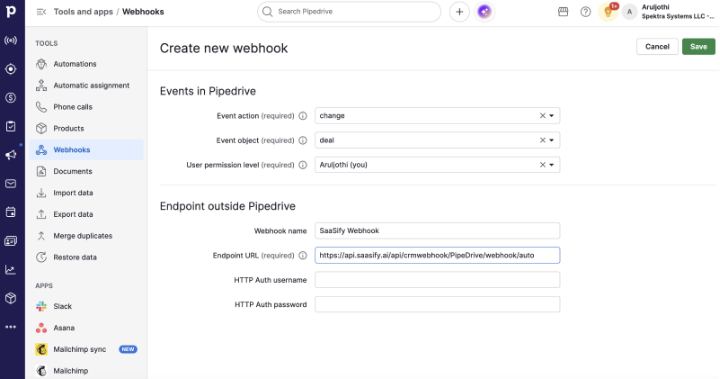Clear the Event action 'change' value
The width and height of the screenshot is (720, 379).
click(x=542, y=116)
